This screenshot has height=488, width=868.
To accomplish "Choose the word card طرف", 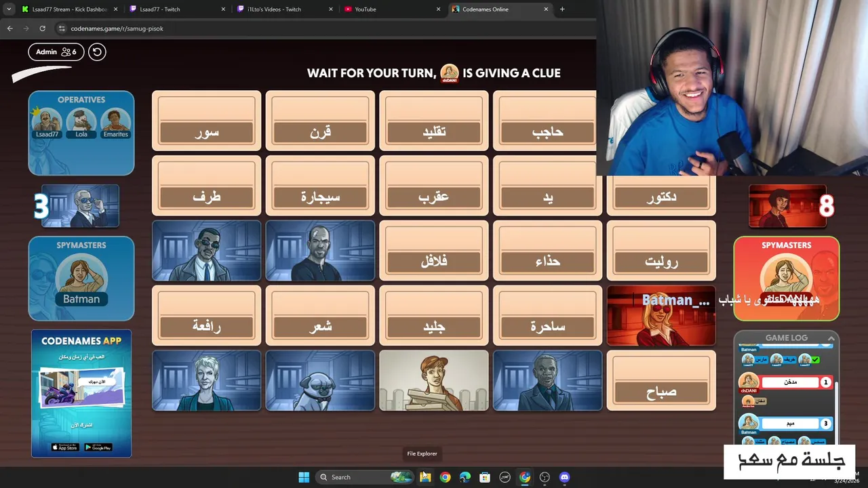I will pos(207,186).
